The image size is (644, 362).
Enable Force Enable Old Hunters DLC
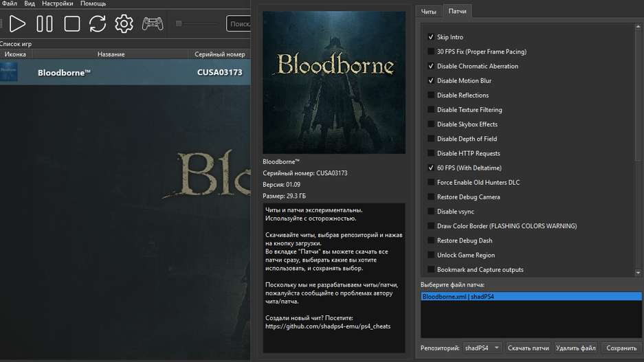[x=431, y=182]
